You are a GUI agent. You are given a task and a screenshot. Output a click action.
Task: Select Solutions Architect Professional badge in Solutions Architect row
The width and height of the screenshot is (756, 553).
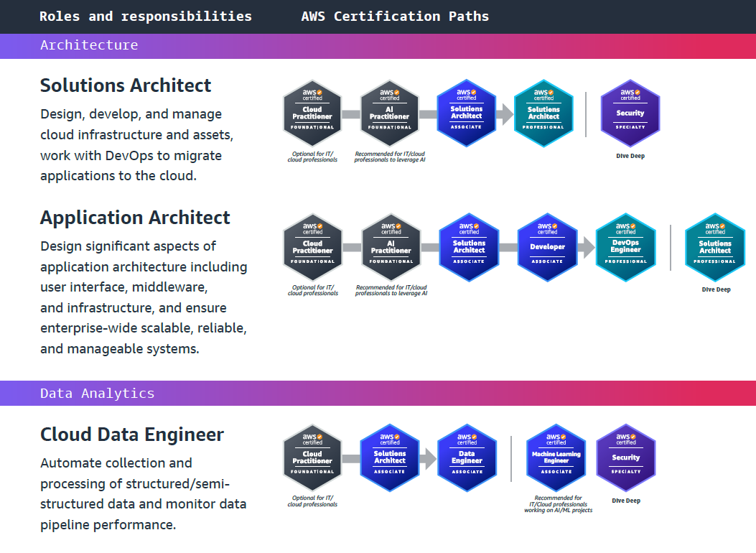pos(543,113)
